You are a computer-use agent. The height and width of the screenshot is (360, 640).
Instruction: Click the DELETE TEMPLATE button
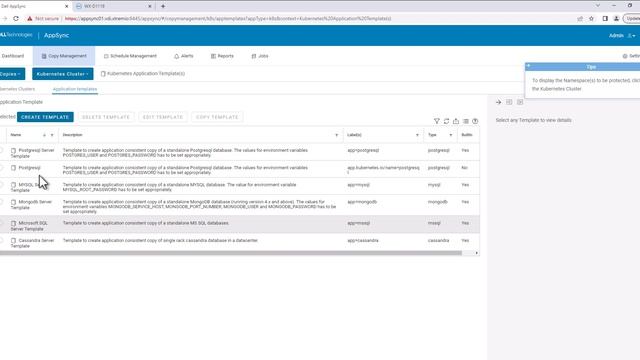pos(106,117)
